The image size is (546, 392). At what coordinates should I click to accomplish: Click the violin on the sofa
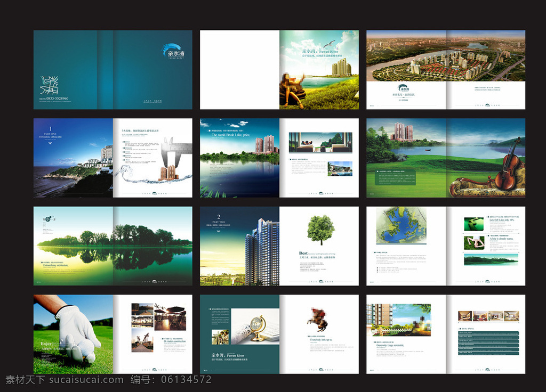(x=509, y=164)
